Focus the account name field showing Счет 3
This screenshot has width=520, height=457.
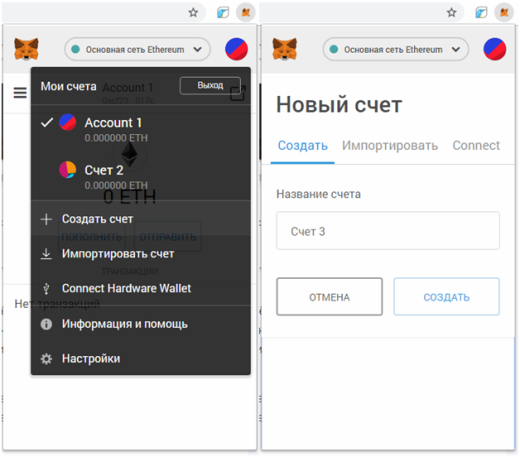click(388, 231)
